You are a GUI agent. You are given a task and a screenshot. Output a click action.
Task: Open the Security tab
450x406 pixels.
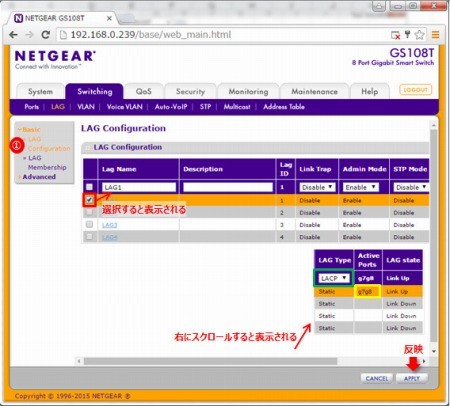[190, 92]
